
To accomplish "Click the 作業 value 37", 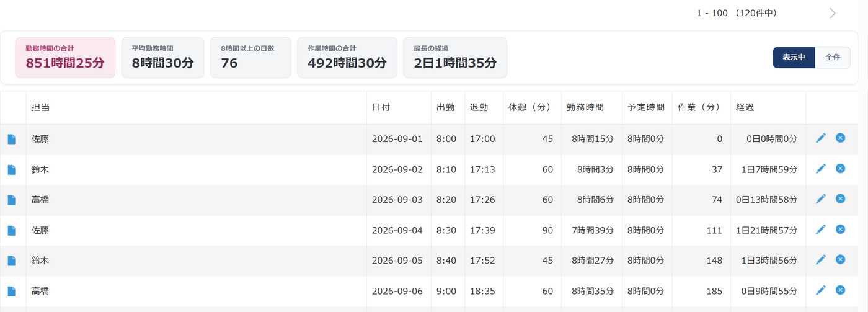I will tap(717, 169).
